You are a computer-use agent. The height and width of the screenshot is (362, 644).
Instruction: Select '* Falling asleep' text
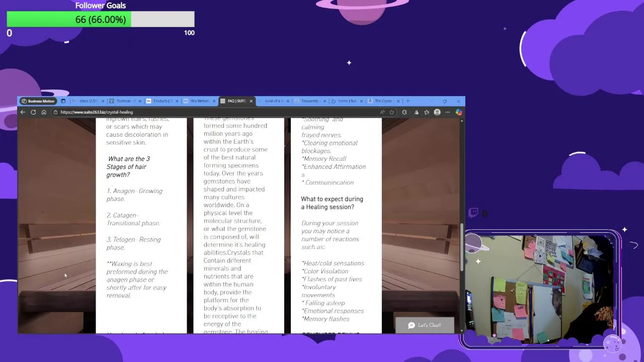pos(323,303)
